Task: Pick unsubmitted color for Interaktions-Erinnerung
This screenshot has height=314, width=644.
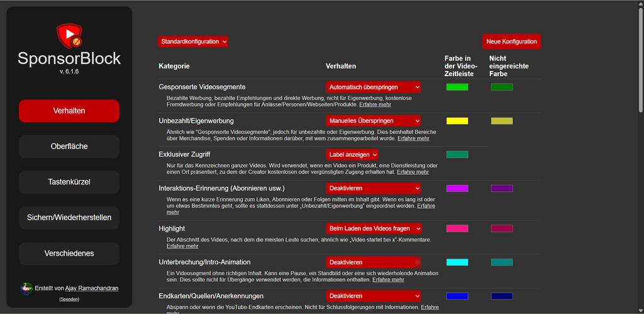Action: (502, 188)
